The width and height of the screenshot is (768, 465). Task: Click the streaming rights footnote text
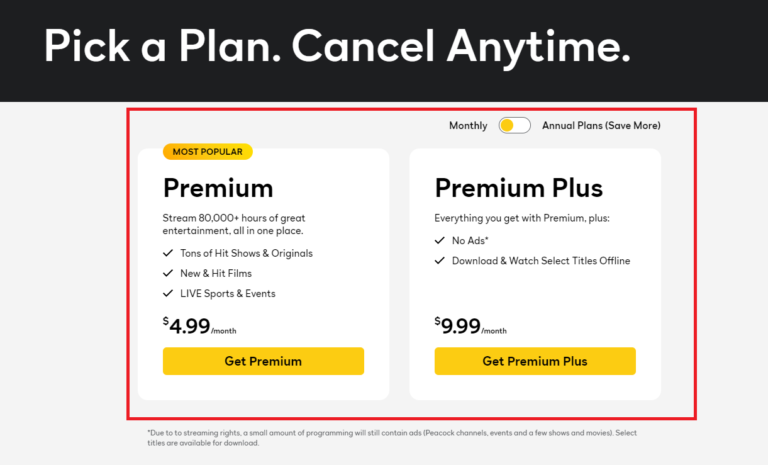click(390, 438)
